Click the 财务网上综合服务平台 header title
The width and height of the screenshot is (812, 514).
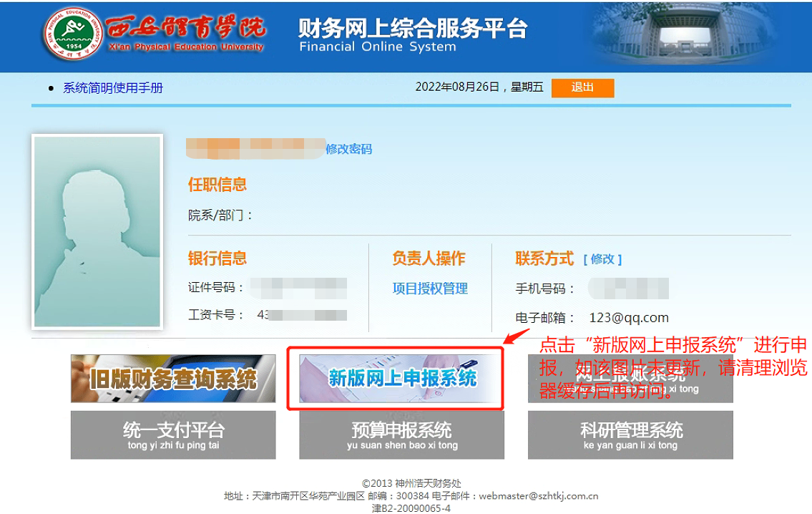point(413,29)
